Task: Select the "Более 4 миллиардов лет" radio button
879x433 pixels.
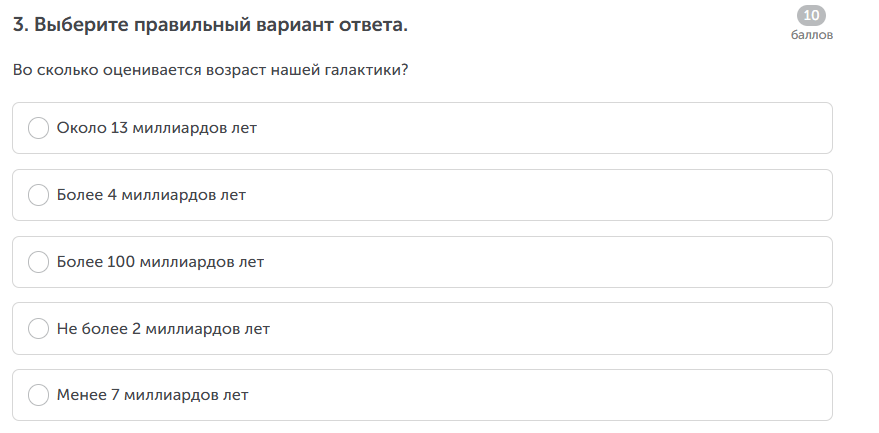Action: tap(39, 195)
